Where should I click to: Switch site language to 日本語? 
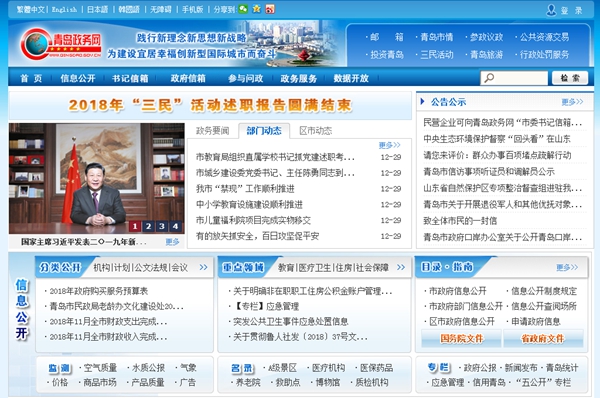pyautogui.click(x=98, y=9)
